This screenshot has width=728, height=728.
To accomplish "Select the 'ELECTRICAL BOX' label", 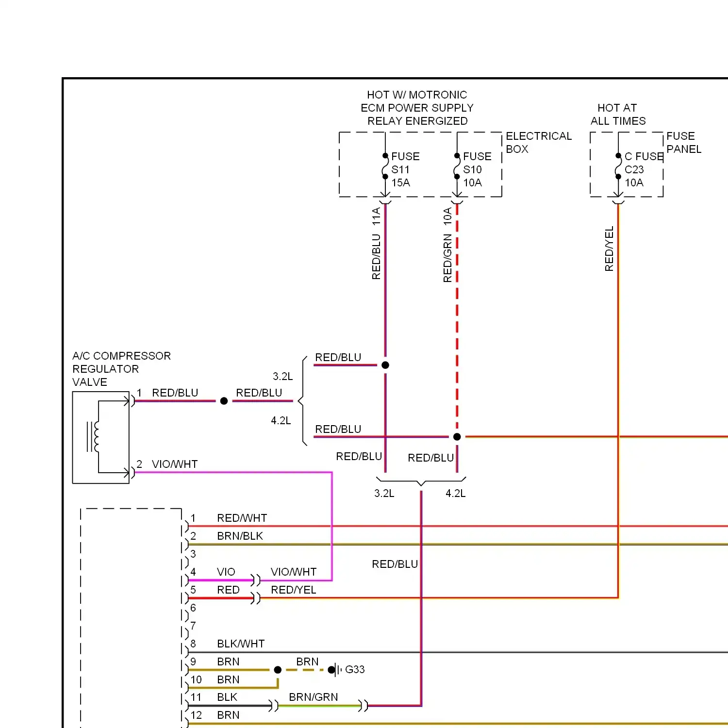I will (539, 142).
